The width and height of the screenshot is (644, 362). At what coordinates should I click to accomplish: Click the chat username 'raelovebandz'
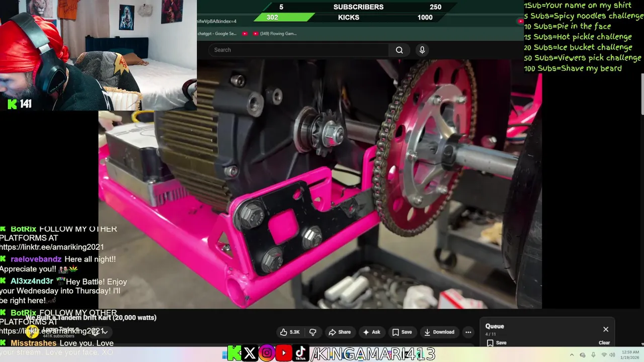coord(36,259)
